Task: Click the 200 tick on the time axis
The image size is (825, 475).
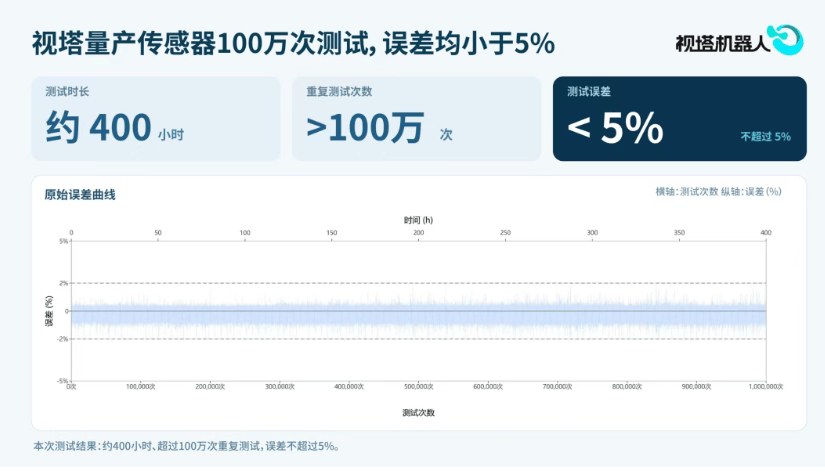Action: pyautogui.click(x=418, y=233)
